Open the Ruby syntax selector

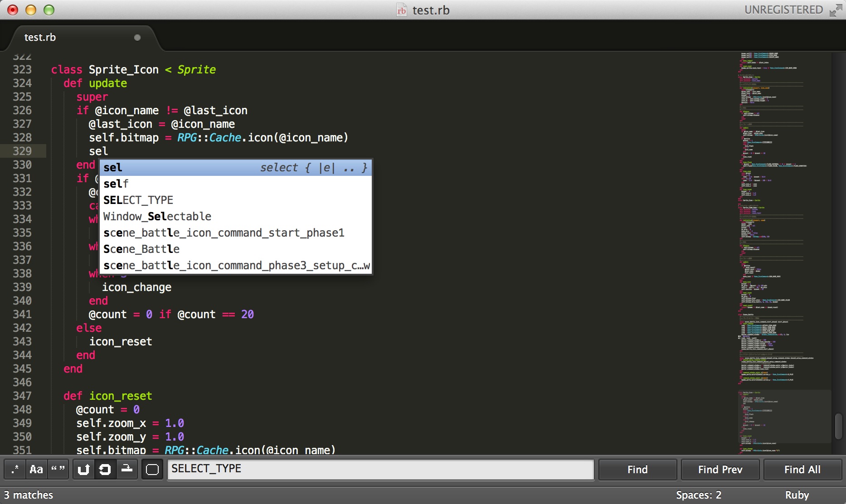pos(797,495)
